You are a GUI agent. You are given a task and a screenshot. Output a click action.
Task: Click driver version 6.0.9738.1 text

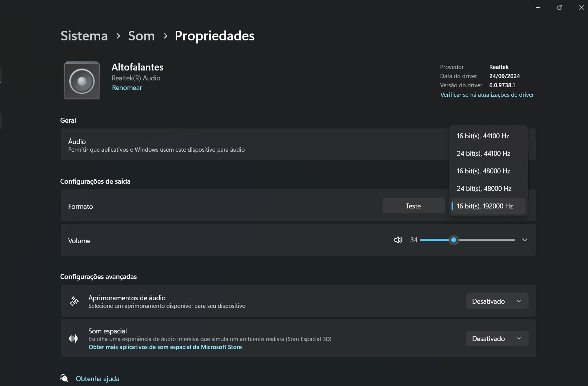[x=502, y=85]
